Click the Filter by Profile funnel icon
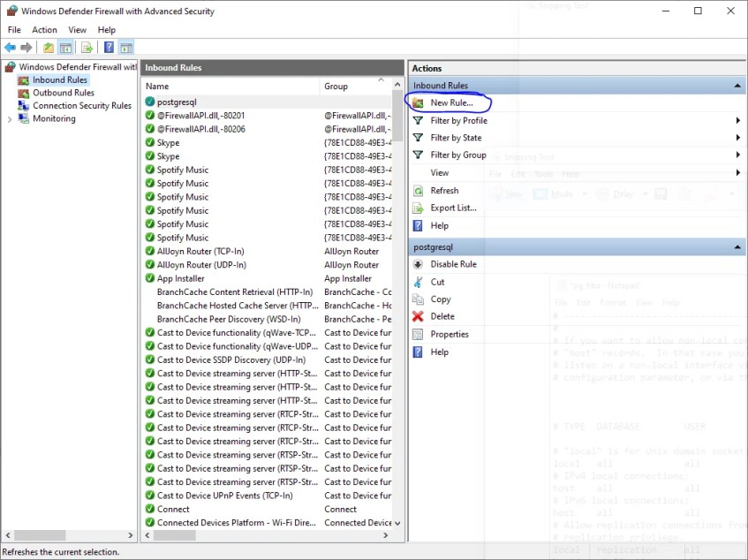748x560 pixels. [x=418, y=121]
